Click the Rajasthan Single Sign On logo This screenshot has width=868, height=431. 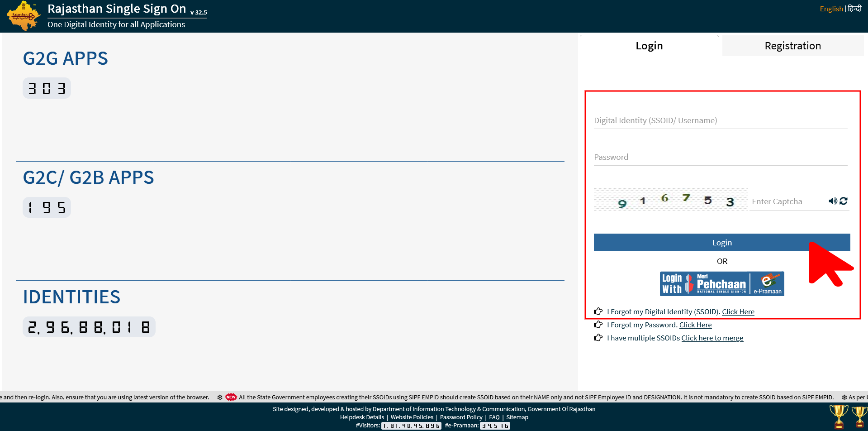point(23,16)
